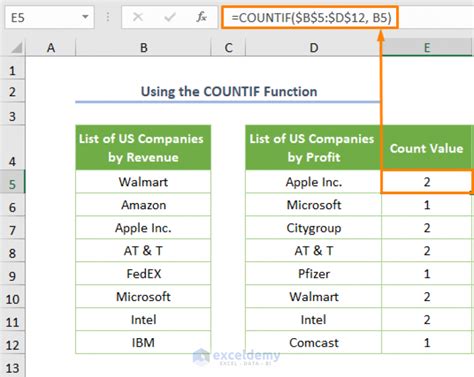Select count value in Comcast row
This screenshot has height=377, width=474.
(x=427, y=343)
